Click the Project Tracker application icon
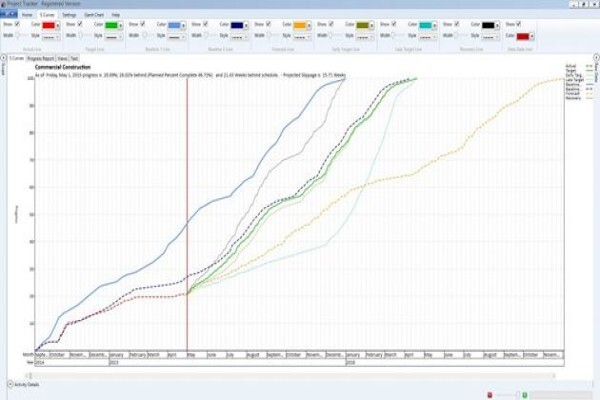The image size is (600, 400). click(3, 4)
